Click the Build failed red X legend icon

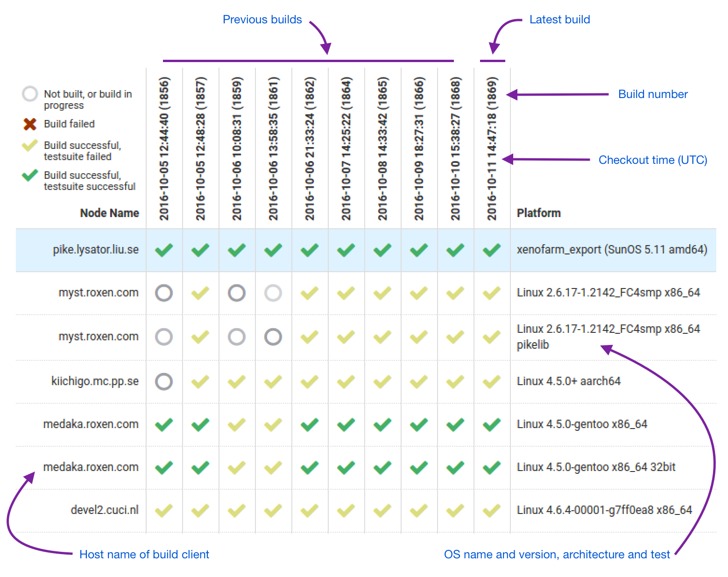[x=30, y=124]
